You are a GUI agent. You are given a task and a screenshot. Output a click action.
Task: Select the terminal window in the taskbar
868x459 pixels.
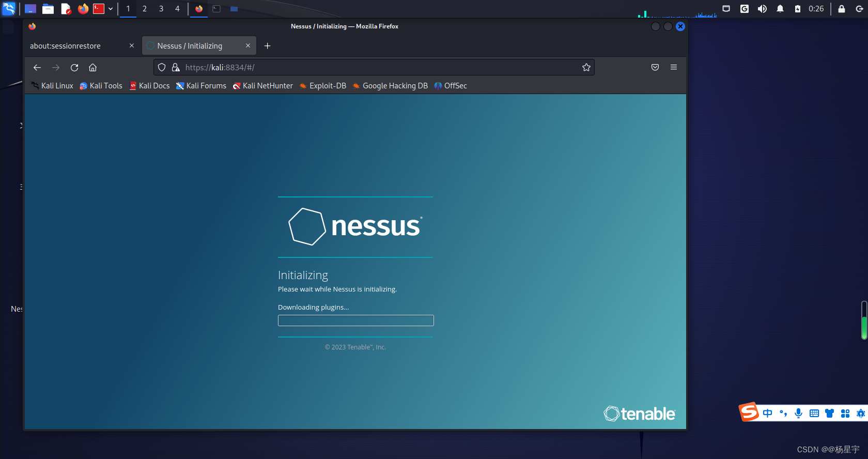pos(216,9)
